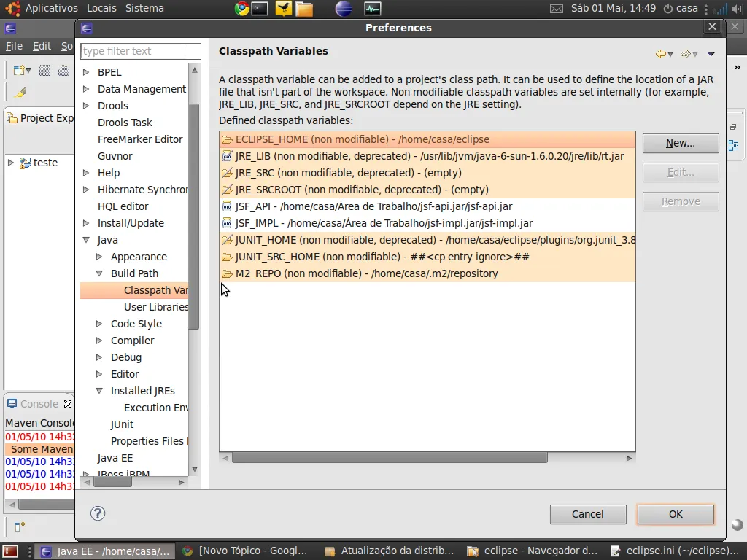
Task: Click the Ubuntu logo in top panel
Action: (13, 9)
